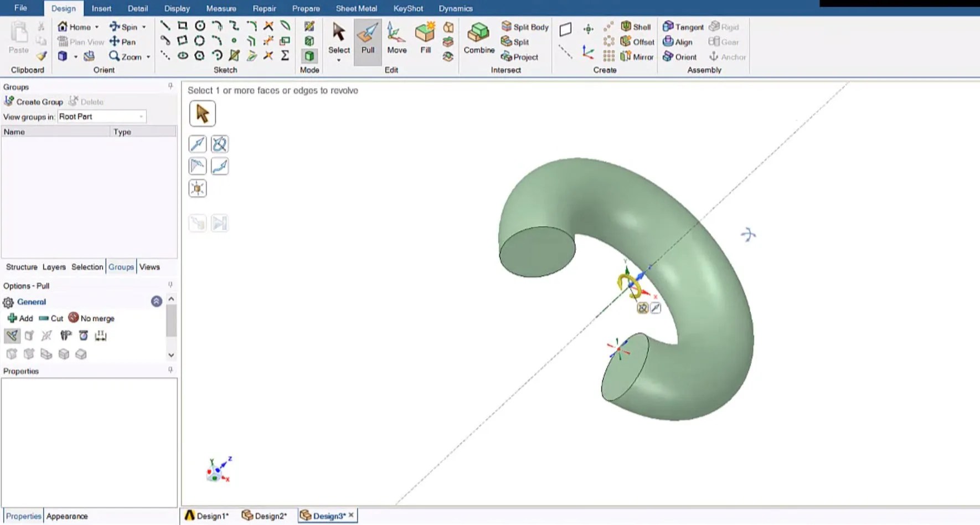Toggle the ruler dimension option
Image resolution: width=980 pixels, height=525 pixels.
[100, 336]
